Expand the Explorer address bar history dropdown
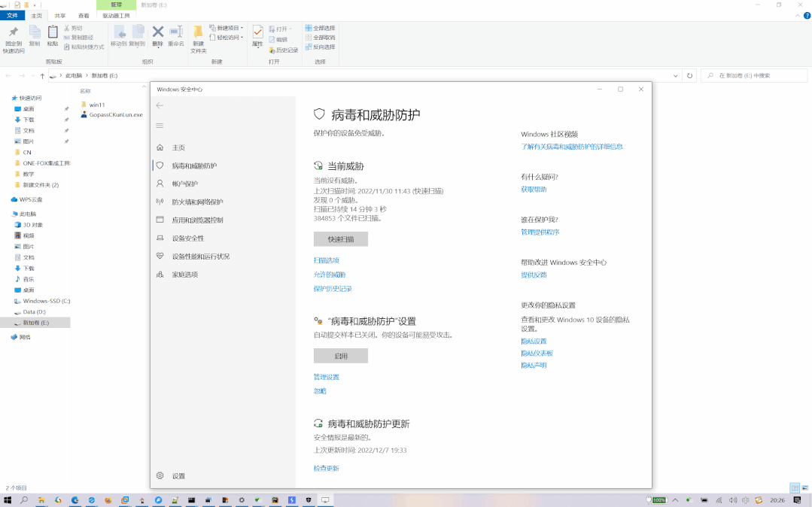The height and width of the screenshot is (507, 812). pyautogui.click(x=675, y=76)
